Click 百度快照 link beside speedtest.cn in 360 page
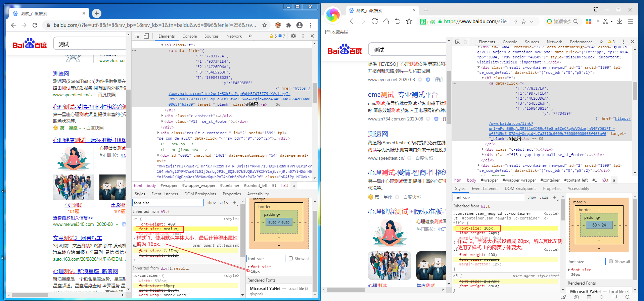 [424, 158]
